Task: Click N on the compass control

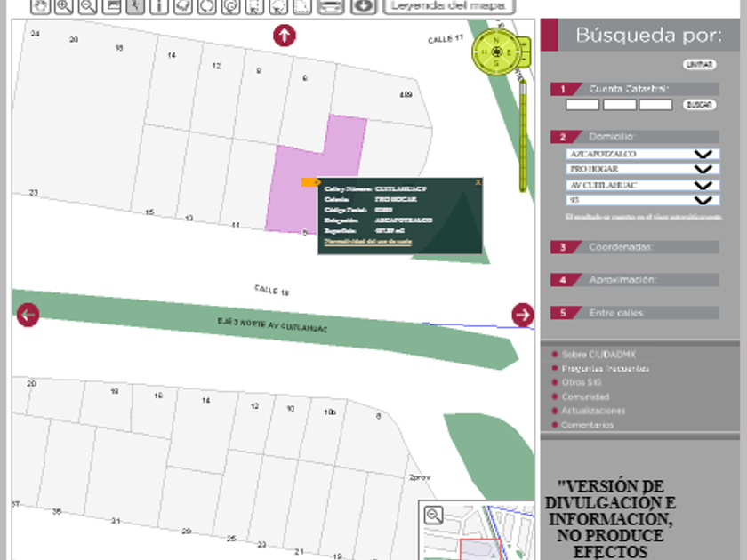Action: coord(496,40)
